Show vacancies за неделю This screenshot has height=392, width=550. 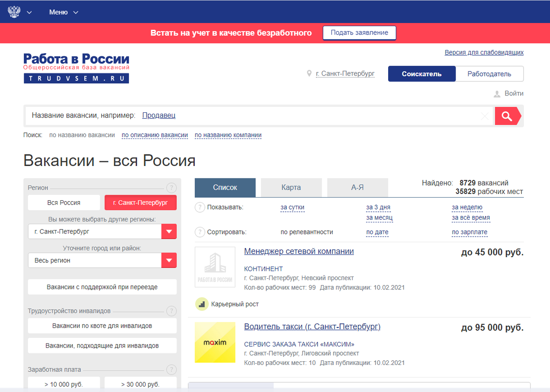pos(467,208)
